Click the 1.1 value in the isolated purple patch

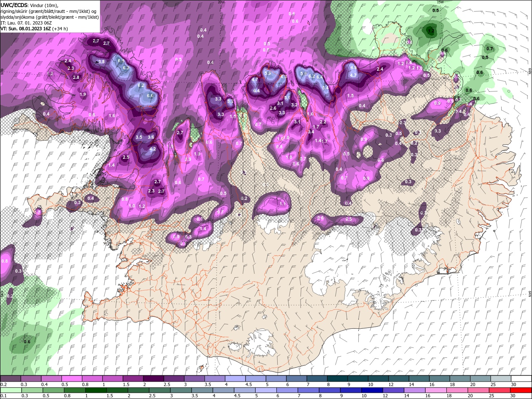(283, 204)
